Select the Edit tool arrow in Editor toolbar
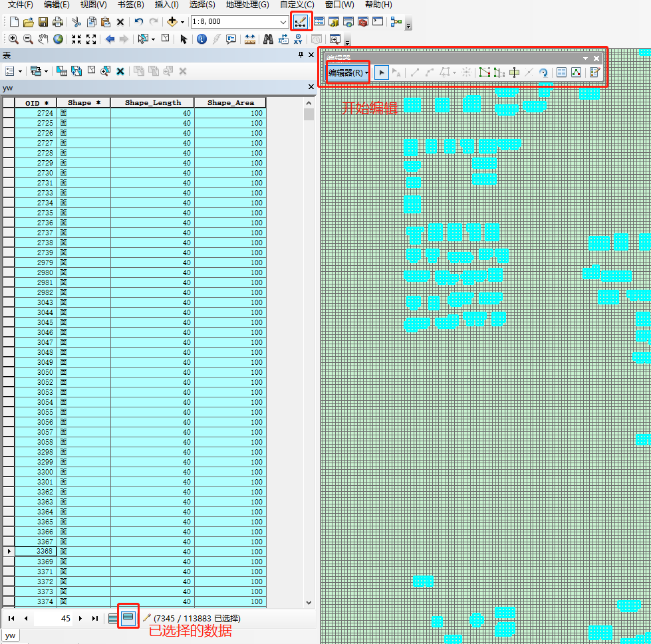Screen dimensions: 651x644 (x=381, y=72)
